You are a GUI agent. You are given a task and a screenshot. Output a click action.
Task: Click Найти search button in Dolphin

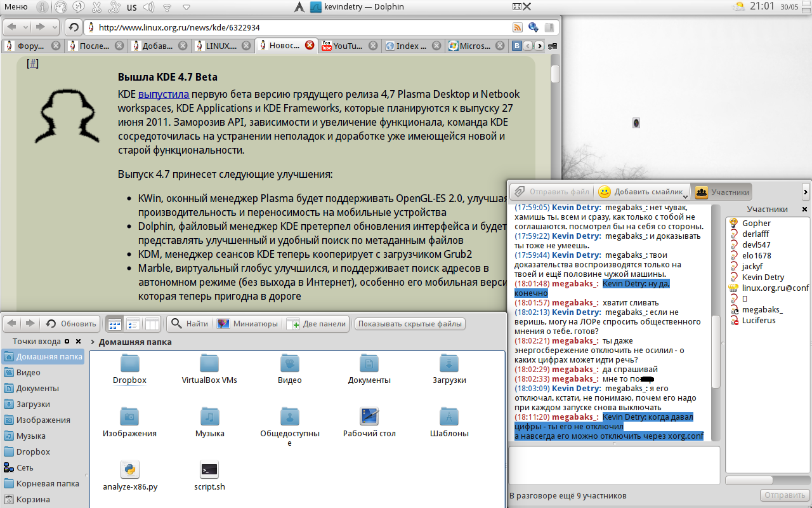(x=190, y=324)
